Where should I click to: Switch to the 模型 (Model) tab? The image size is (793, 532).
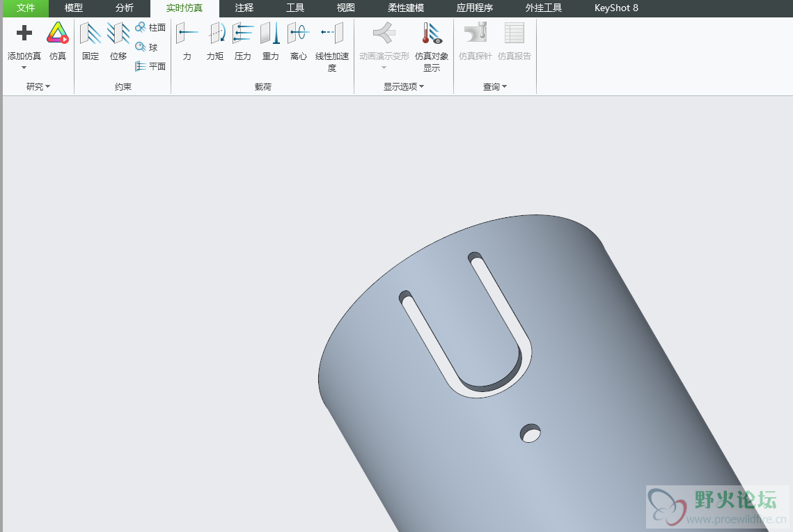[73, 8]
